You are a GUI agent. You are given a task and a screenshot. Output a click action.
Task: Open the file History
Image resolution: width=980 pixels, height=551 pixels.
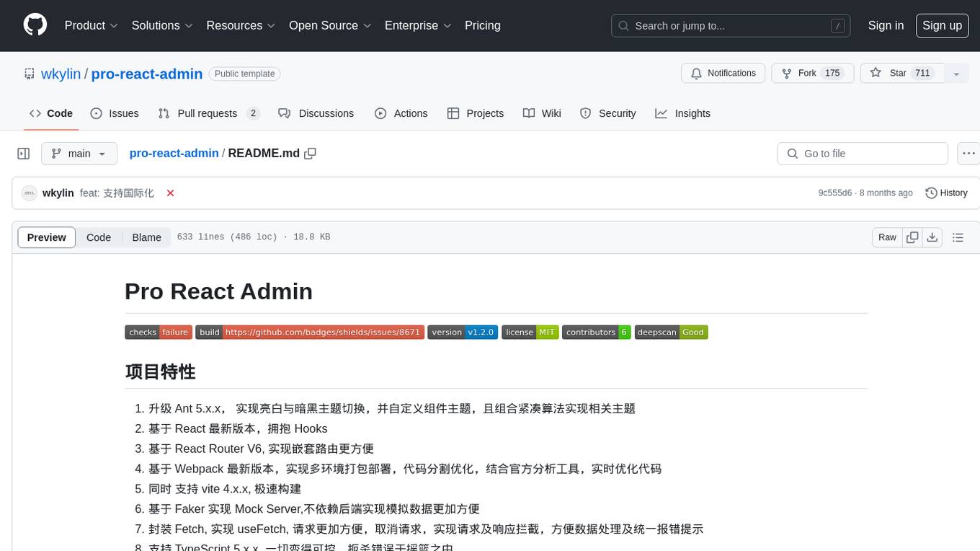point(946,193)
